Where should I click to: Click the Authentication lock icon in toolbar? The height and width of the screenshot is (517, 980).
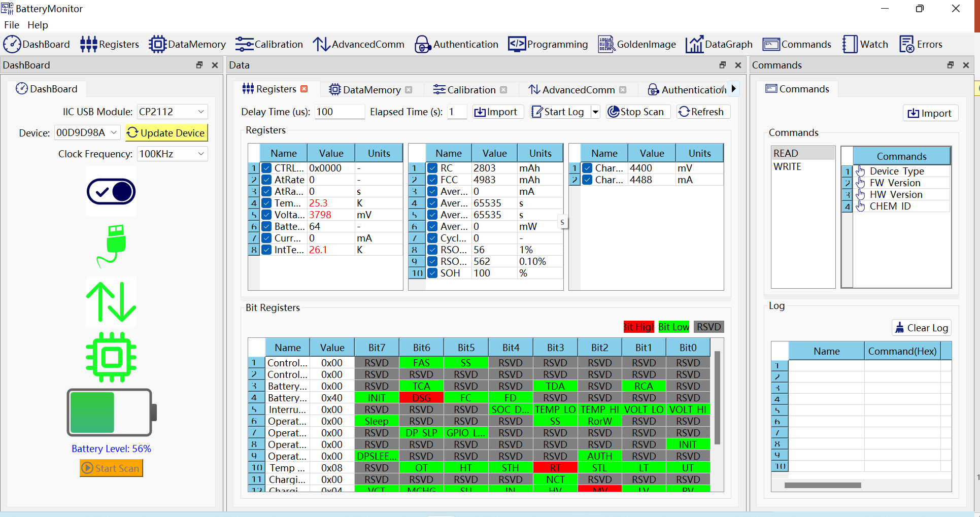click(422, 45)
